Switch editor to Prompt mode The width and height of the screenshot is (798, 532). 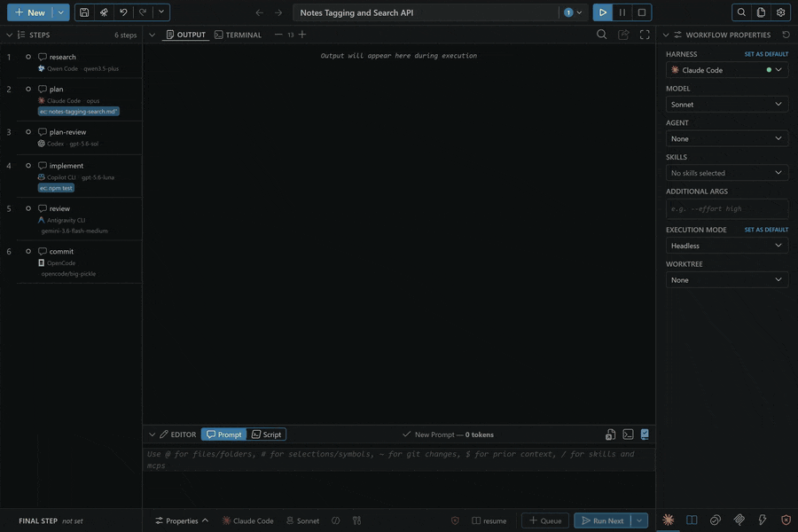pos(224,434)
